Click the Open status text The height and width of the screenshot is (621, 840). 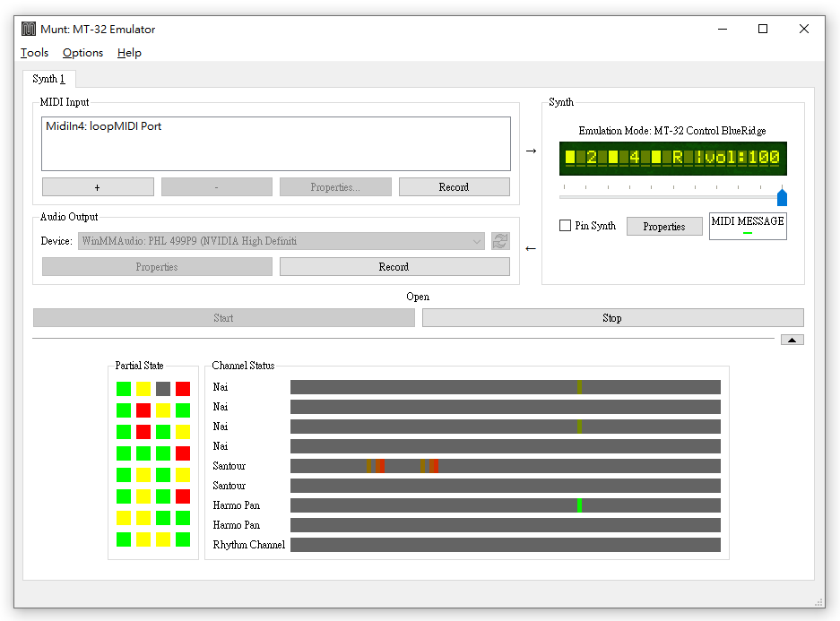[x=418, y=297]
